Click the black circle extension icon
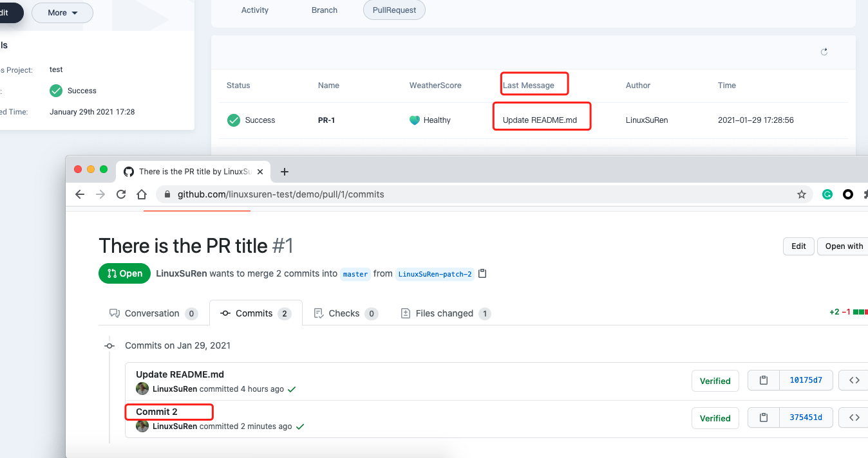 [x=848, y=194]
